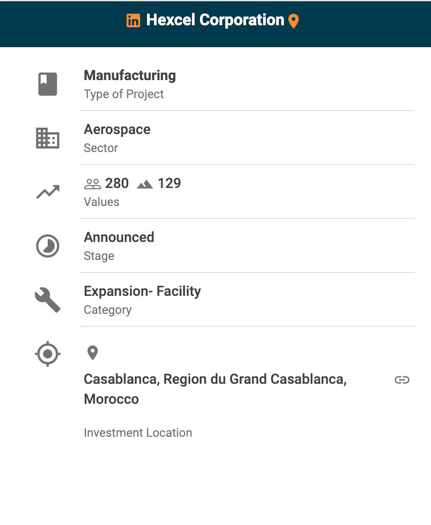Click the gray pin above Casablanca
Image resolution: width=431 pixels, height=525 pixels.
(92, 353)
